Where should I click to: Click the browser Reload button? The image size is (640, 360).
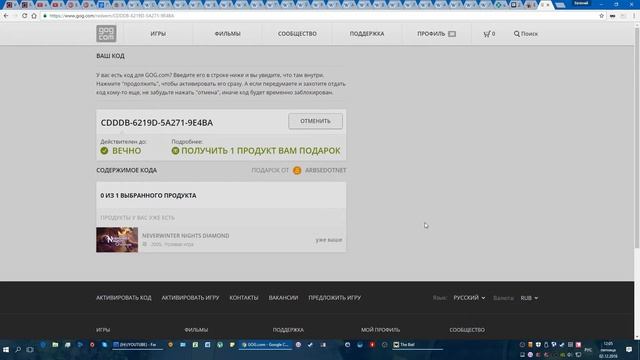(x=24, y=16)
